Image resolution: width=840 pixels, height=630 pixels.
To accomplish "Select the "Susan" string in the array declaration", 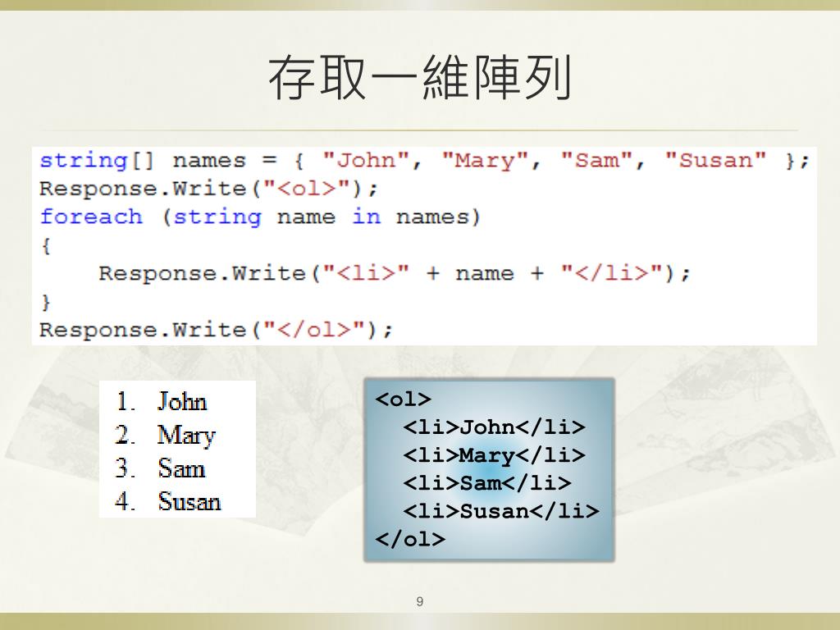I will (715, 160).
